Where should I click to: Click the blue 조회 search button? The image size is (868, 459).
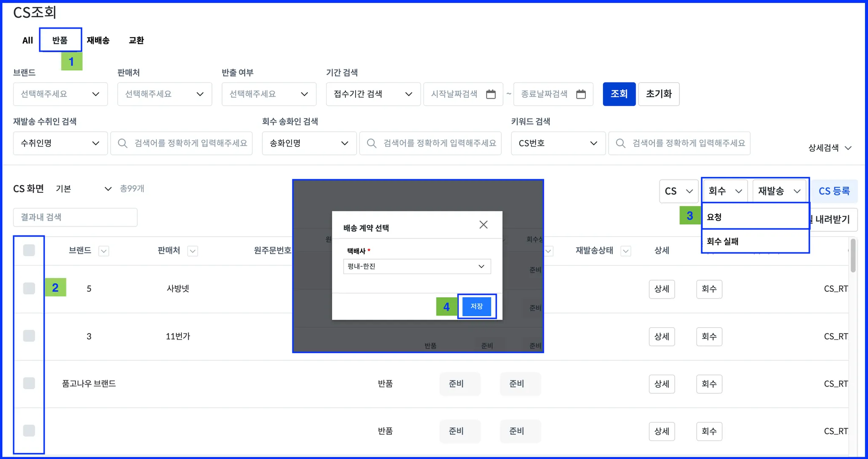pyautogui.click(x=619, y=94)
